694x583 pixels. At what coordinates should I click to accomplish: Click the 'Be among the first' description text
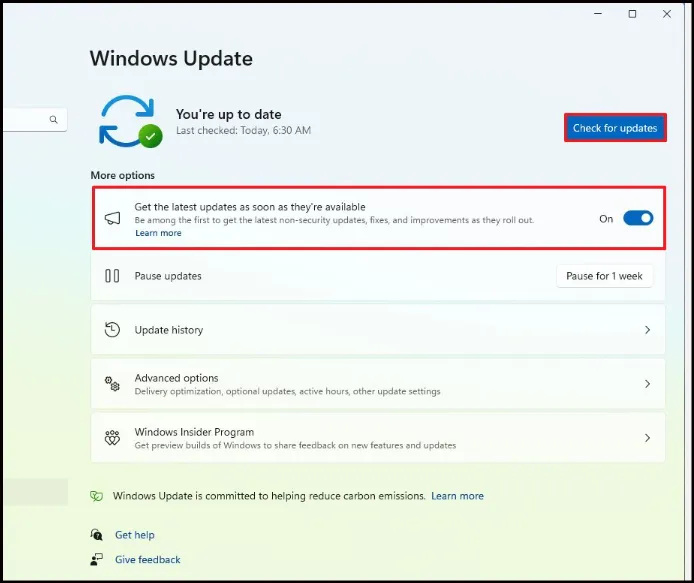tap(334, 220)
